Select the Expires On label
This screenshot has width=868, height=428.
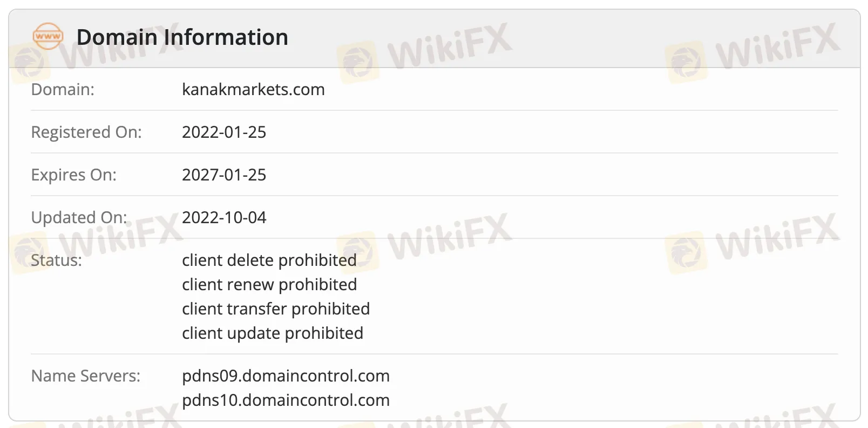(x=73, y=175)
